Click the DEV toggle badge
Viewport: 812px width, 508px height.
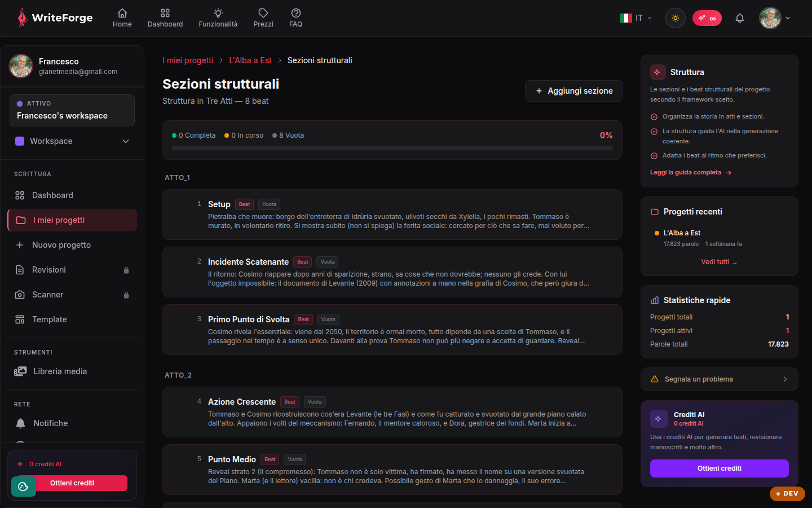787,493
